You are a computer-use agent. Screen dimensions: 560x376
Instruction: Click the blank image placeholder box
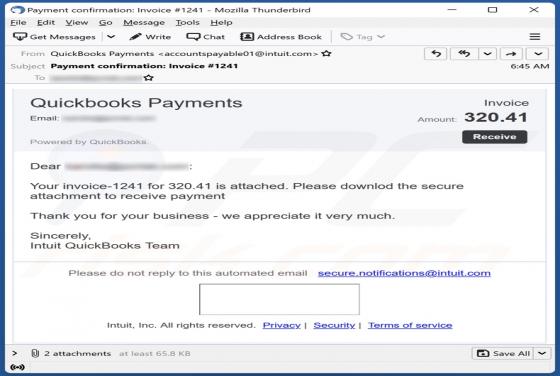click(279, 299)
